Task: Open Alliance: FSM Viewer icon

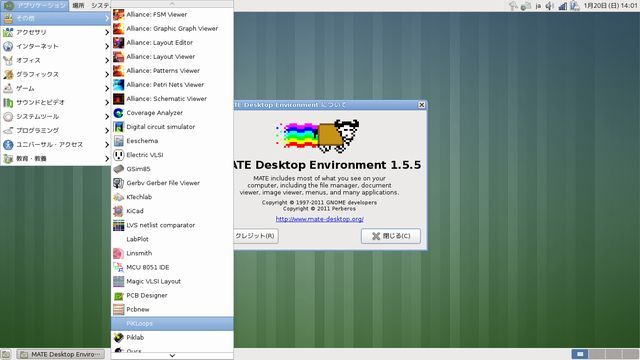Action: tap(118, 15)
